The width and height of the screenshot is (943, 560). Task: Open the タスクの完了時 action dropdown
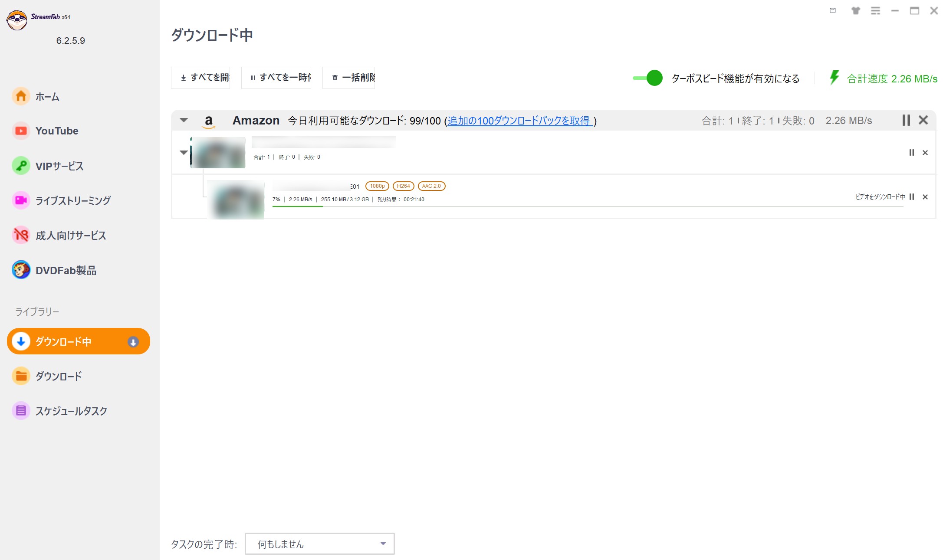tap(319, 544)
